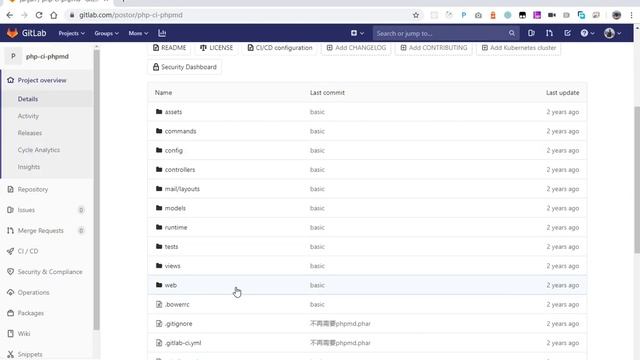
Task: Click the browser back arrow
Action: (x=10, y=15)
